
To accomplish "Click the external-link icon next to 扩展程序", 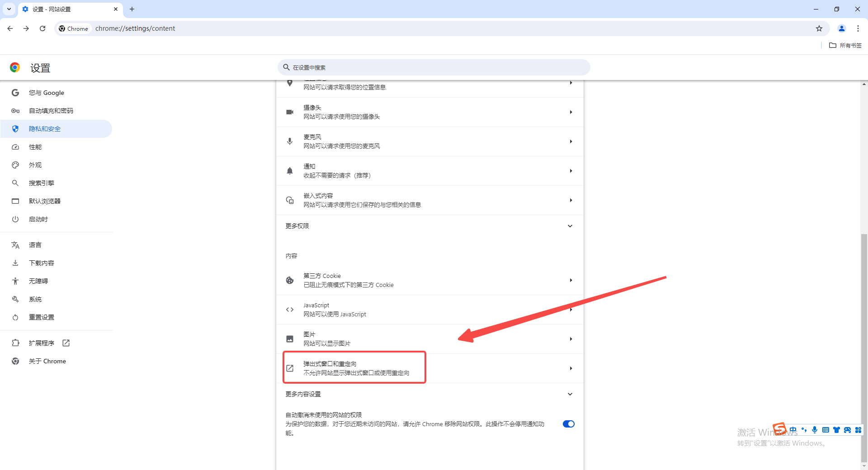I will (x=66, y=343).
